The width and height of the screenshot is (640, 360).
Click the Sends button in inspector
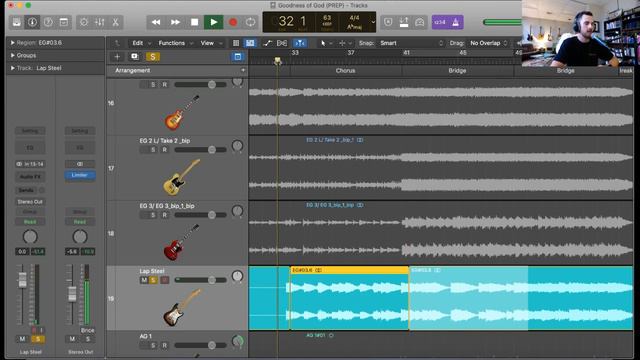coord(26,190)
